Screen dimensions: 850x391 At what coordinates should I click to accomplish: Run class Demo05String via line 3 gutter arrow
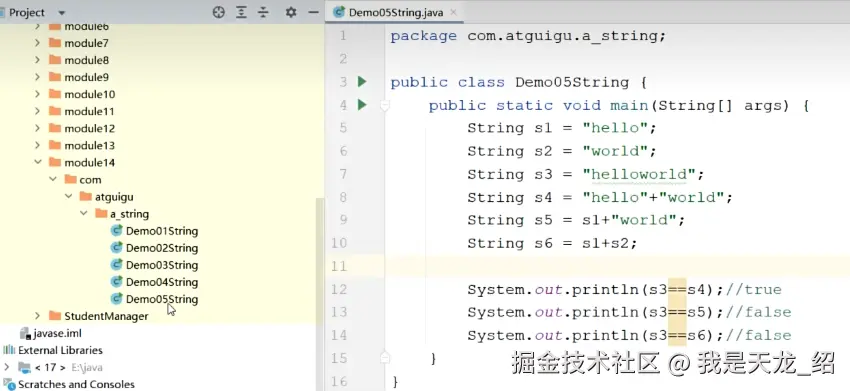coord(362,82)
